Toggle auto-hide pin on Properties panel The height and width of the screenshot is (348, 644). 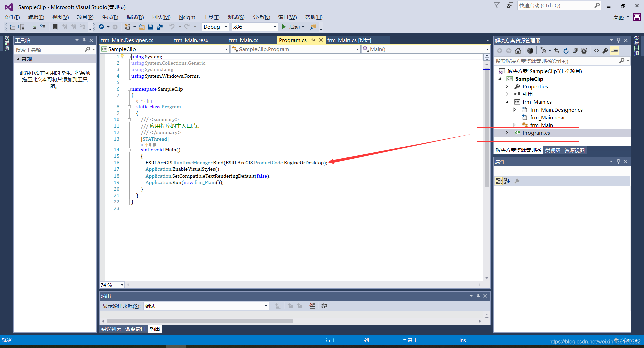(619, 161)
